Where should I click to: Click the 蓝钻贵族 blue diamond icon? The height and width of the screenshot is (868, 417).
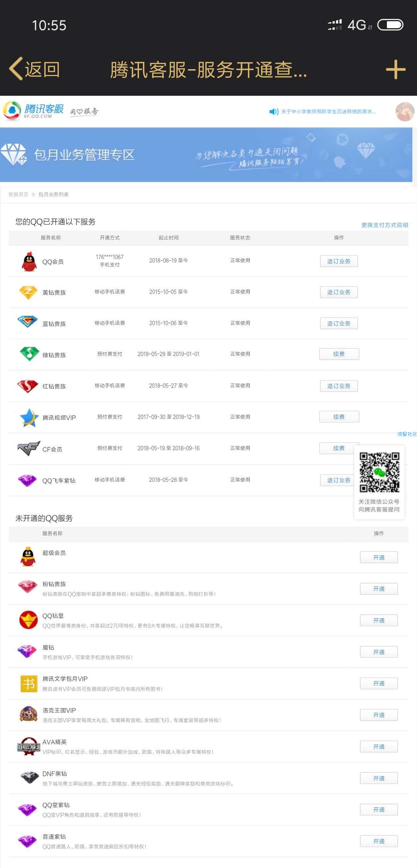coord(28,322)
